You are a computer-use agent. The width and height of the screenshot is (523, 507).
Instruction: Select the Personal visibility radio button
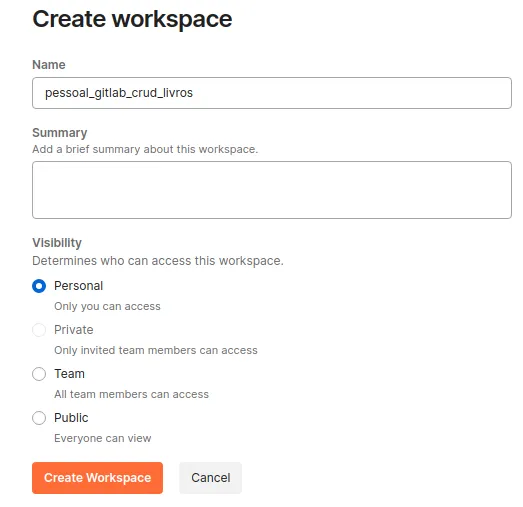point(39,286)
